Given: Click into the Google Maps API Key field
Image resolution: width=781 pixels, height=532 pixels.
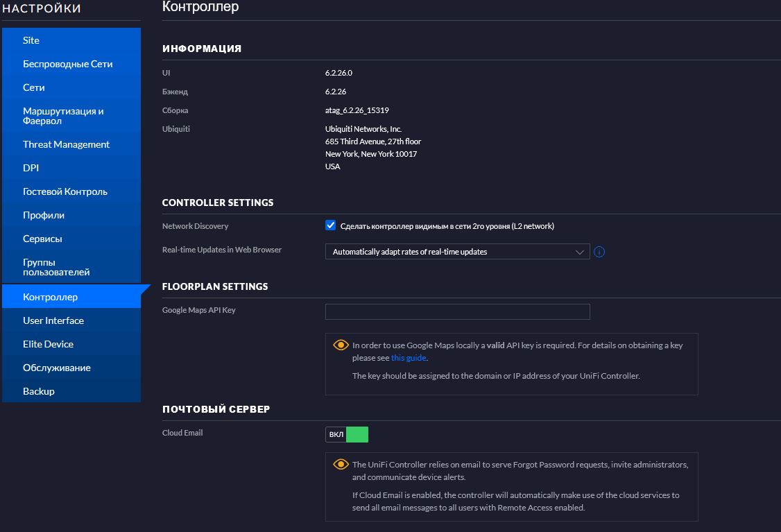Looking at the screenshot, I should (x=457, y=312).
